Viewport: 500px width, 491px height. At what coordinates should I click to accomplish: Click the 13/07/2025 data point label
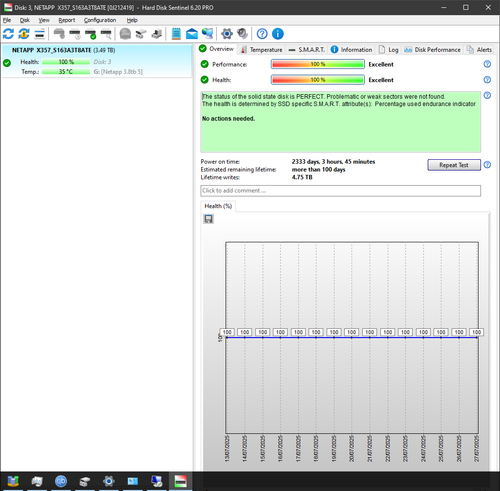pyautogui.click(x=227, y=332)
